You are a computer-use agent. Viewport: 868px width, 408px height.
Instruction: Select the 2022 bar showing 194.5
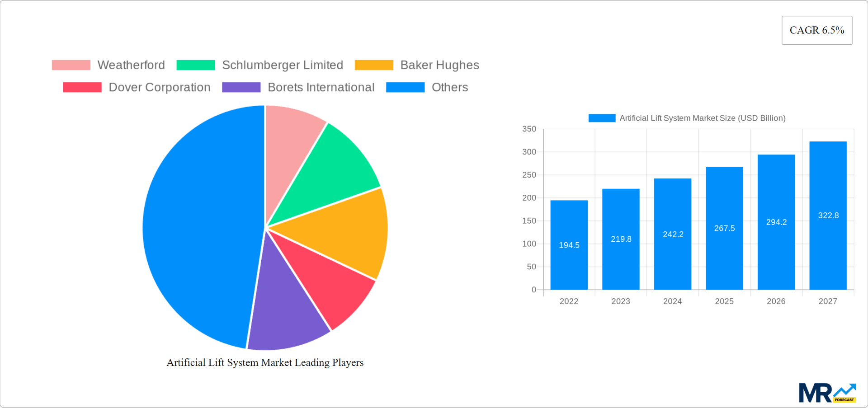pyautogui.click(x=569, y=245)
